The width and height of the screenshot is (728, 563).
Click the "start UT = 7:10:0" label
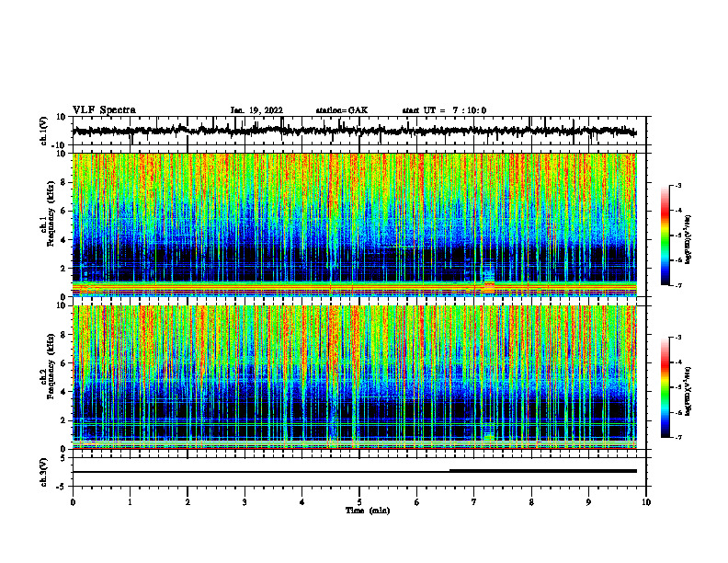point(444,110)
